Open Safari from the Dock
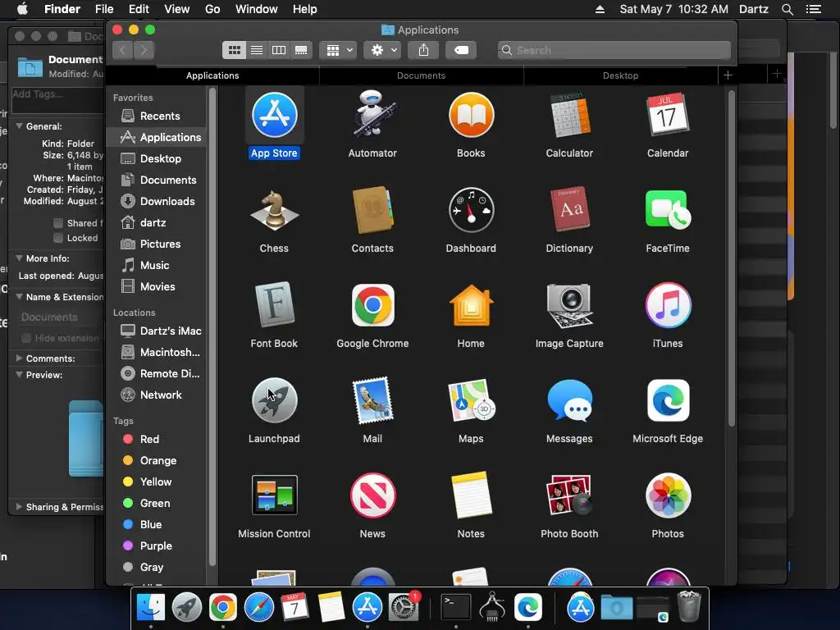The width and height of the screenshot is (840, 630). pos(259,608)
